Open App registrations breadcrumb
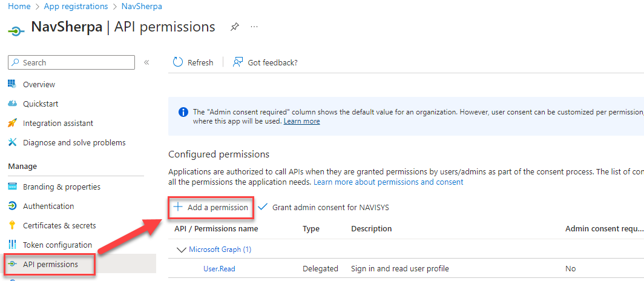 [x=76, y=7]
